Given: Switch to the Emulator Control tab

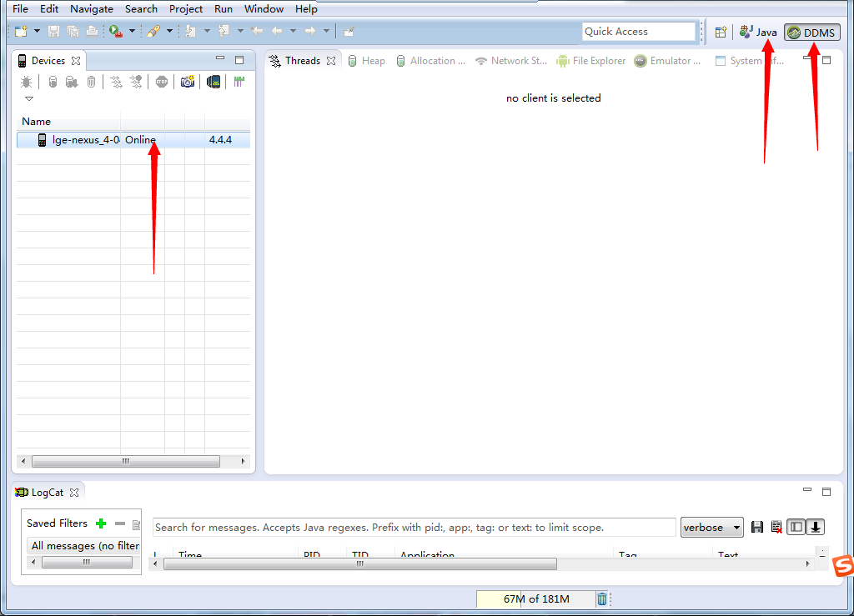Looking at the screenshot, I should [x=668, y=60].
